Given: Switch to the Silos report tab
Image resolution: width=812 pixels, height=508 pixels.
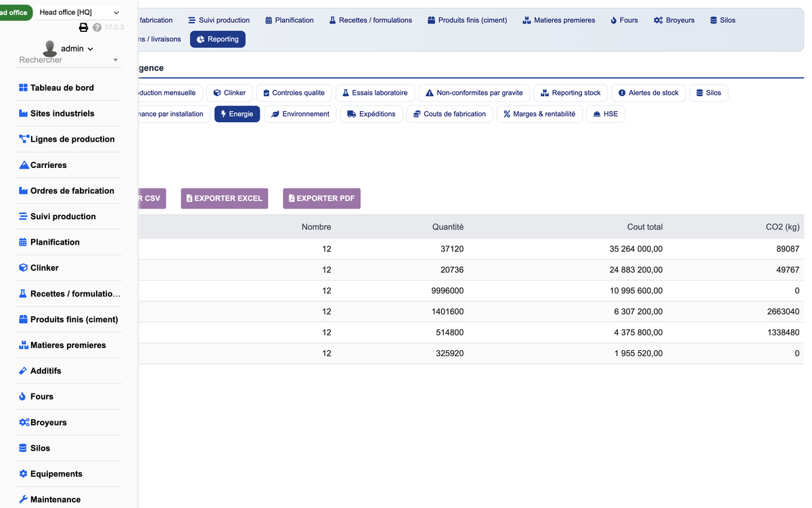Looking at the screenshot, I should tap(708, 93).
